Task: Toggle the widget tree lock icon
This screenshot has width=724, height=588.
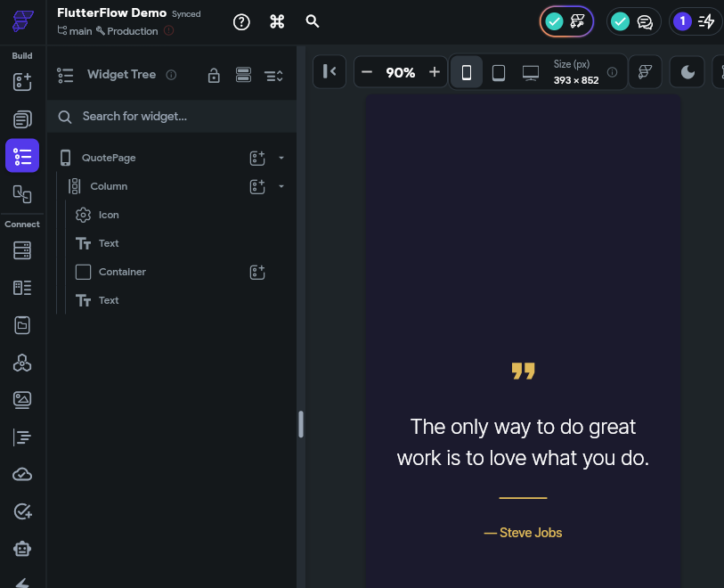Action: [214, 75]
